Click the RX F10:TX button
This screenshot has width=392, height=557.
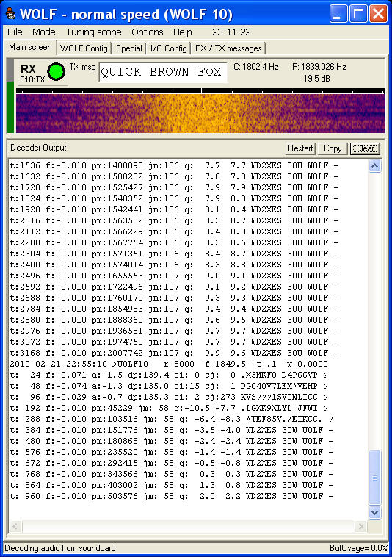click(x=43, y=72)
